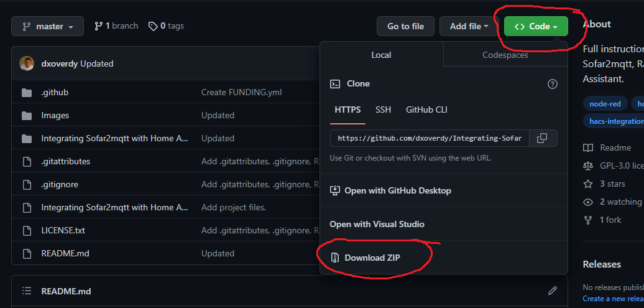The height and width of the screenshot is (308, 644).
Task: Select the SSH clone tab
Action: (383, 110)
